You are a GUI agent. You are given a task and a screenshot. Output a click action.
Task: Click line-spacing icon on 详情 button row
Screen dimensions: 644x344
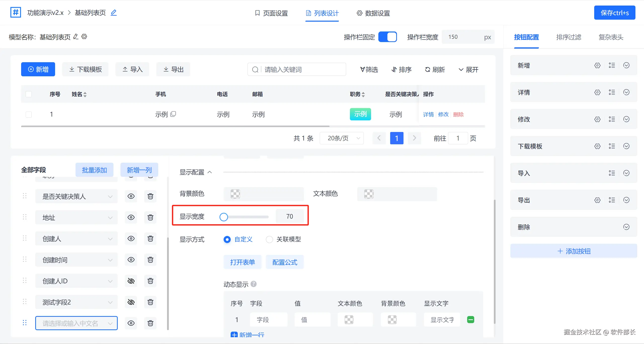[612, 92]
